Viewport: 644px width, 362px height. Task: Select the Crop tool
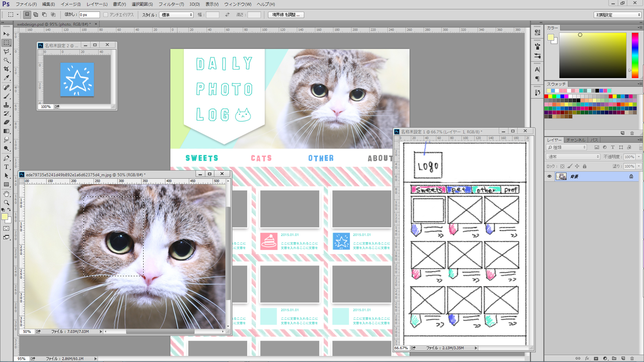[x=6, y=69]
